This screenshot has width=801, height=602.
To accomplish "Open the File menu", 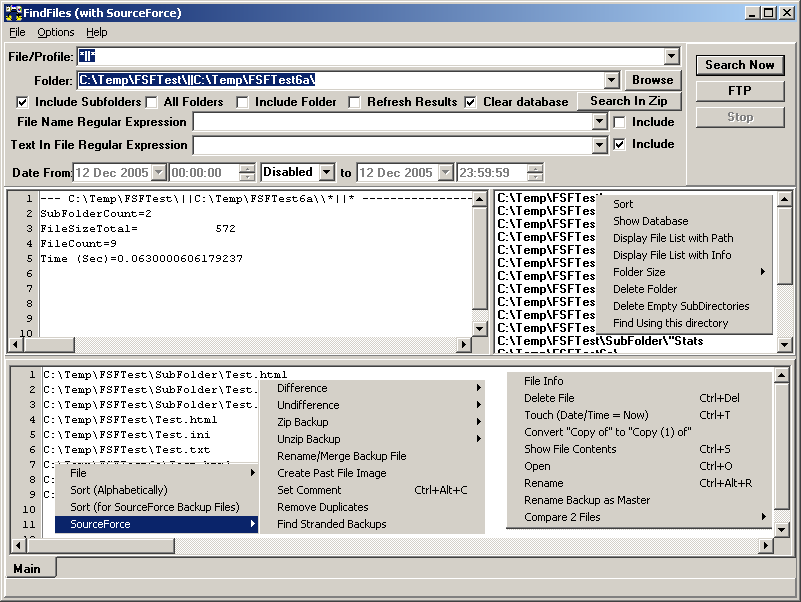I will tap(17, 32).
